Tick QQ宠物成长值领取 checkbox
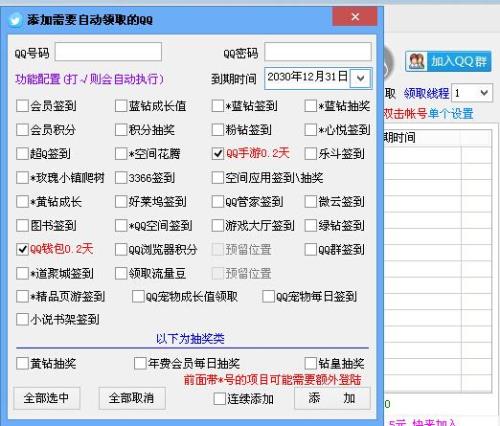 (138, 296)
